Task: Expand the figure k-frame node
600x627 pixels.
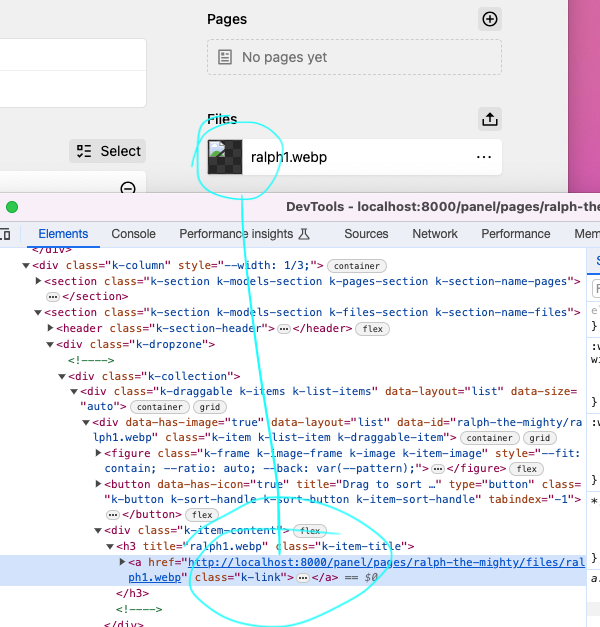Action: (98, 453)
